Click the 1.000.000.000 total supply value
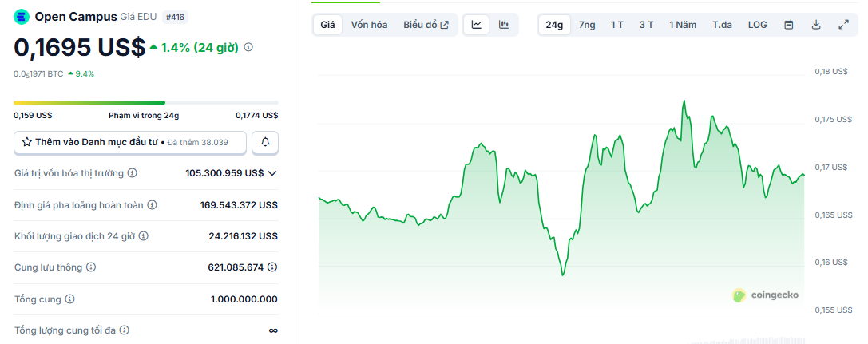This screenshot has height=344, width=868. pyautogui.click(x=244, y=299)
